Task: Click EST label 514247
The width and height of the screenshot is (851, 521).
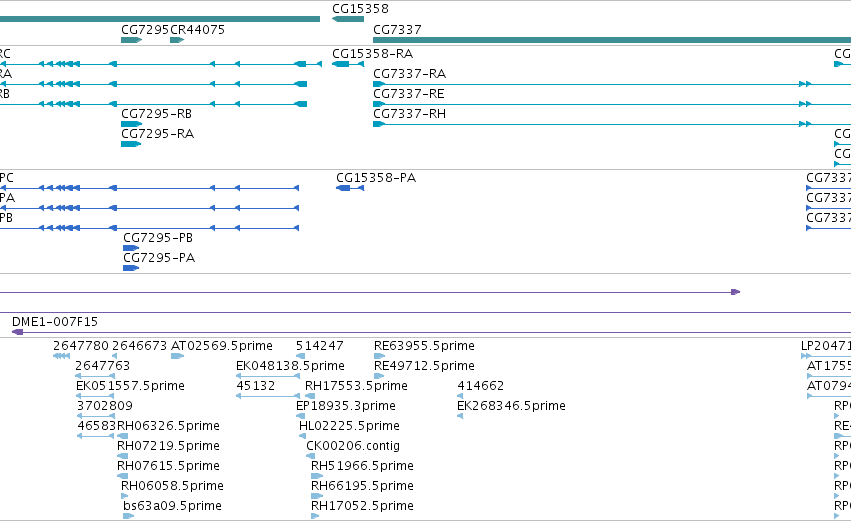Action: 320,346
